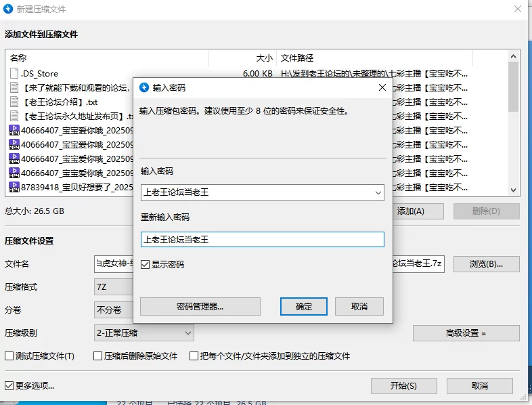Open the 输入密码 field dropdown arrow
The height and width of the screenshot is (405, 532).
tap(378, 193)
